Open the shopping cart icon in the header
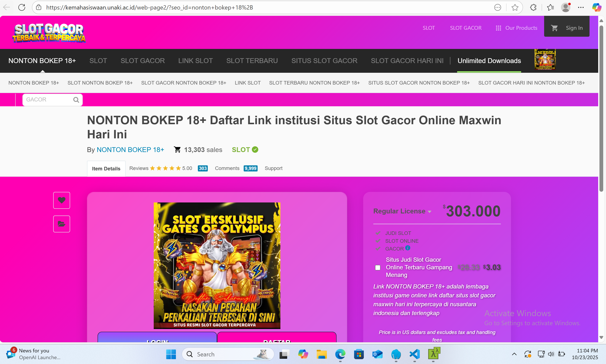The width and height of the screenshot is (606, 364). pos(555,28)
